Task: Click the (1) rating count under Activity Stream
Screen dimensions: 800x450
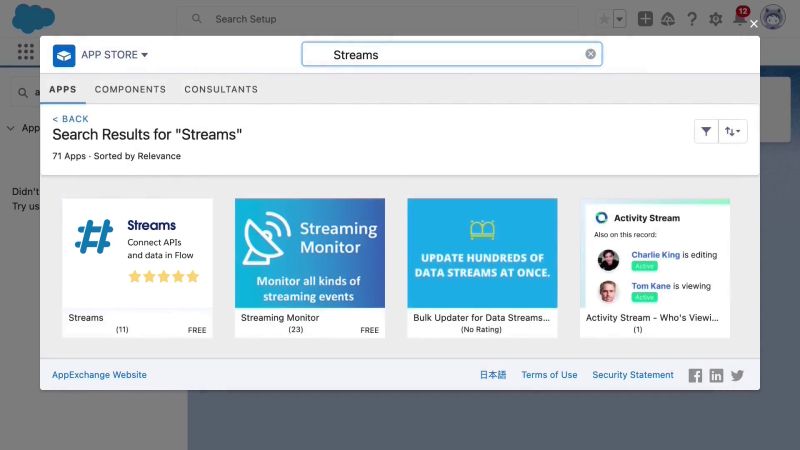Action: coord(638,330)
